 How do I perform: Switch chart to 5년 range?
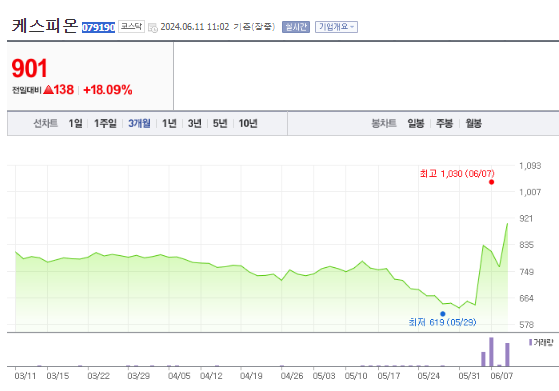[220, 123]
